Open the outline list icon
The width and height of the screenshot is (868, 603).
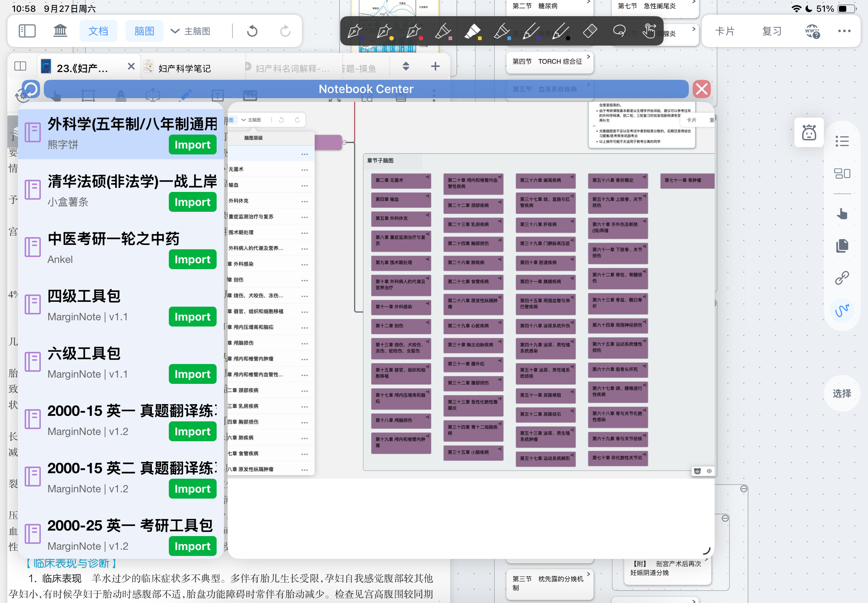pyautogui.click(x=842, y=141)
